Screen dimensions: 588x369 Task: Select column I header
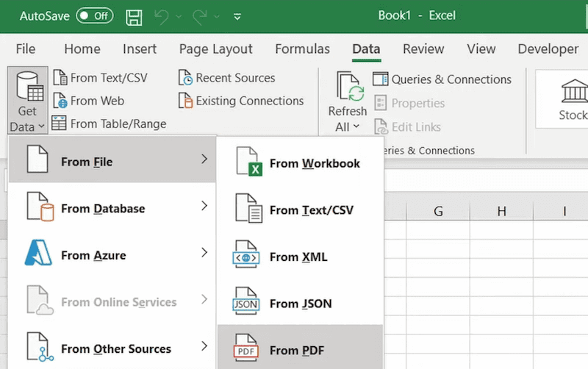[x=561, y=211]
